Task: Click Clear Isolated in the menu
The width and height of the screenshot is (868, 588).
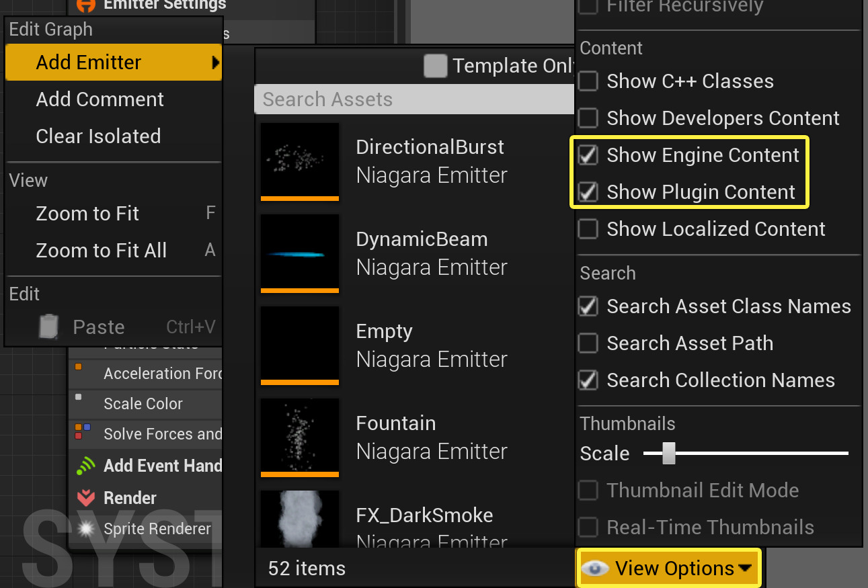Action: pyautogui.click(x=98, y=136)
